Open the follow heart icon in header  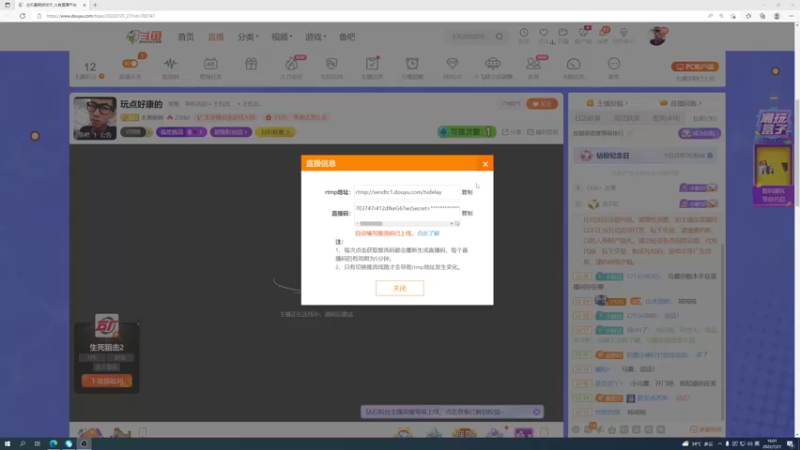[543, 33]
